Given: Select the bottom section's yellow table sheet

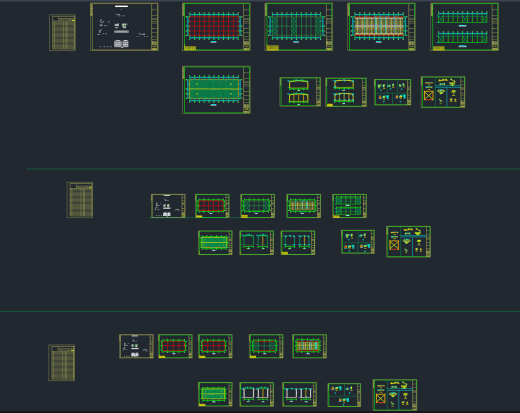Looking at the screenshot, I should click(62, 363).
